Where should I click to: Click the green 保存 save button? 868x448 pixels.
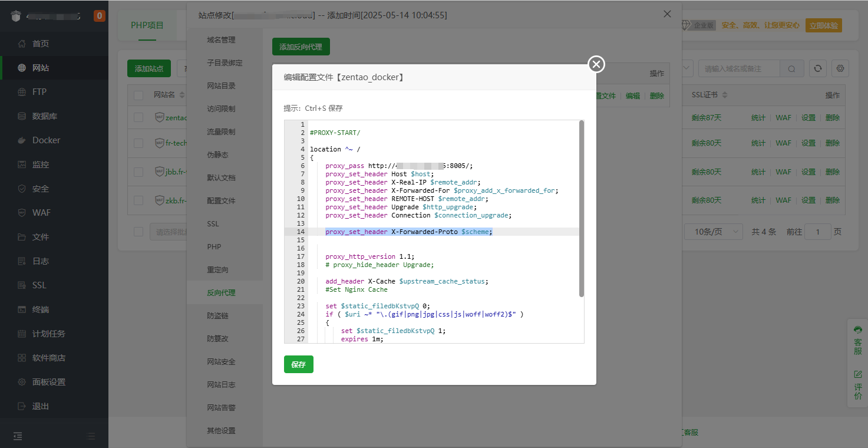pos(299,364)
